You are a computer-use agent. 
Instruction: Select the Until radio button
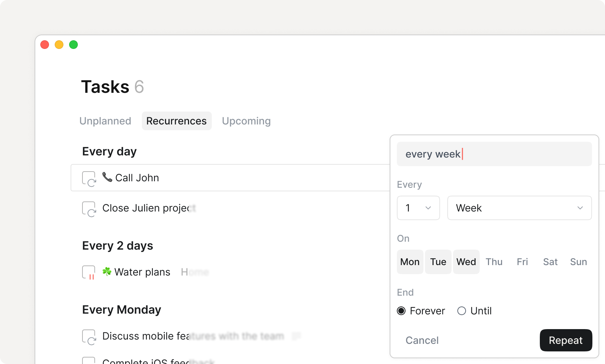pos(461,311)
